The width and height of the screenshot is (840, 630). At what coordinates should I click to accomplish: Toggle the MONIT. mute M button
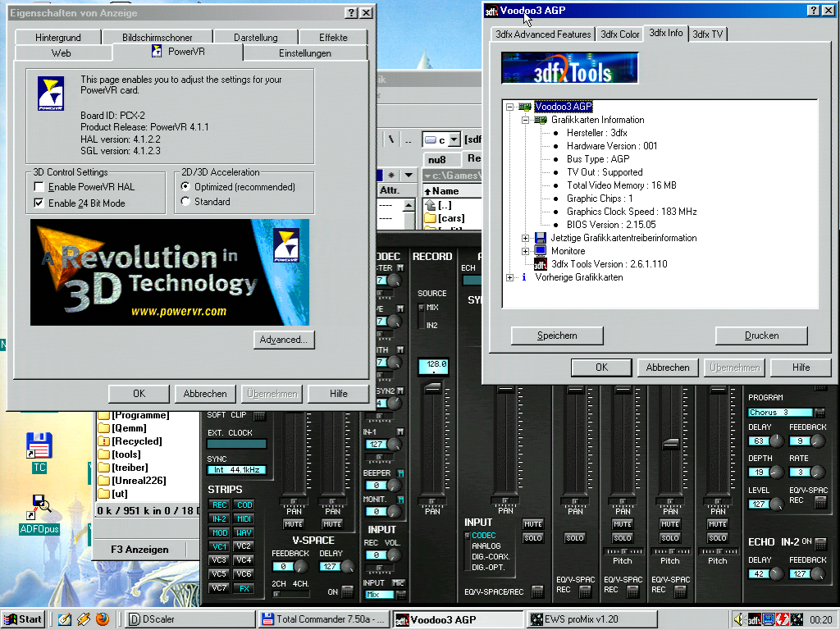click(400, 500)
